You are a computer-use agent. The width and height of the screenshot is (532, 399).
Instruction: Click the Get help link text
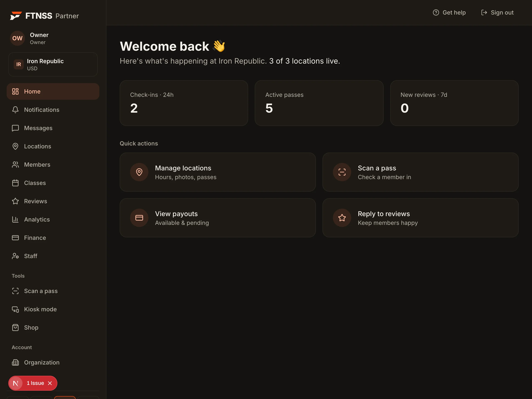pos(454,12)
